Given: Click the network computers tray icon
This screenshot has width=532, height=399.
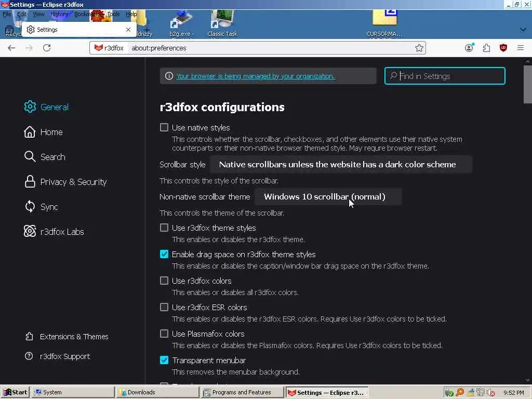Looking at the screenshot, I should coord(481,393).
